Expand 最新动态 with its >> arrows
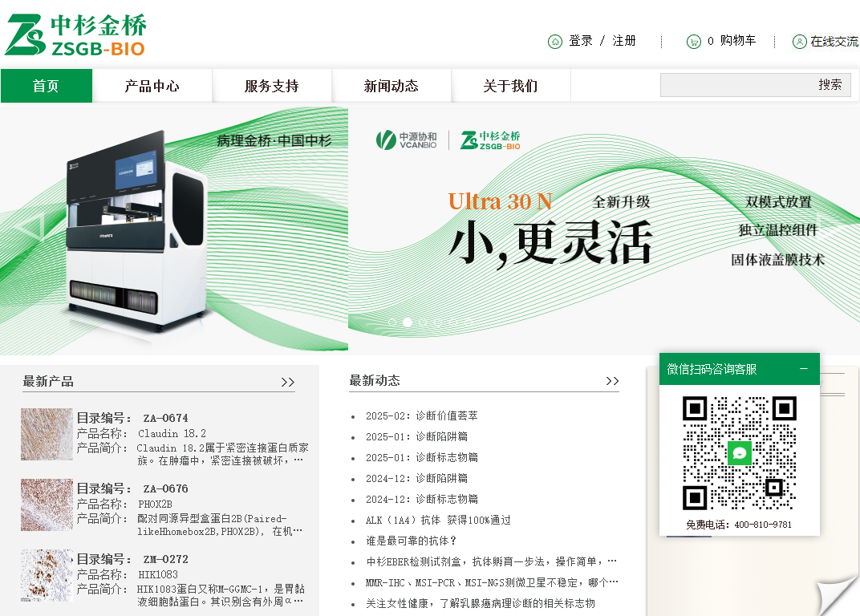Screen dimensions: 860x616 click(x=613, y=381)
